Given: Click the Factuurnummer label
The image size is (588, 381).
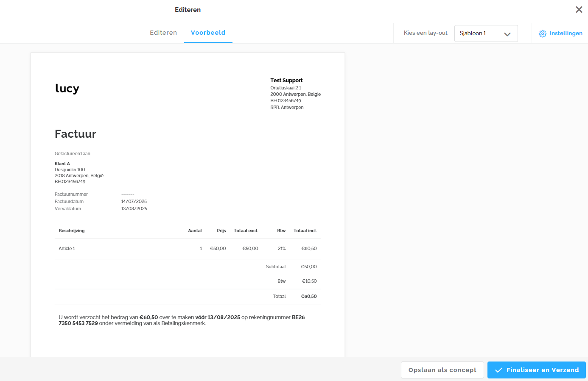Looking at the screenshot, I should click(71, 194).
